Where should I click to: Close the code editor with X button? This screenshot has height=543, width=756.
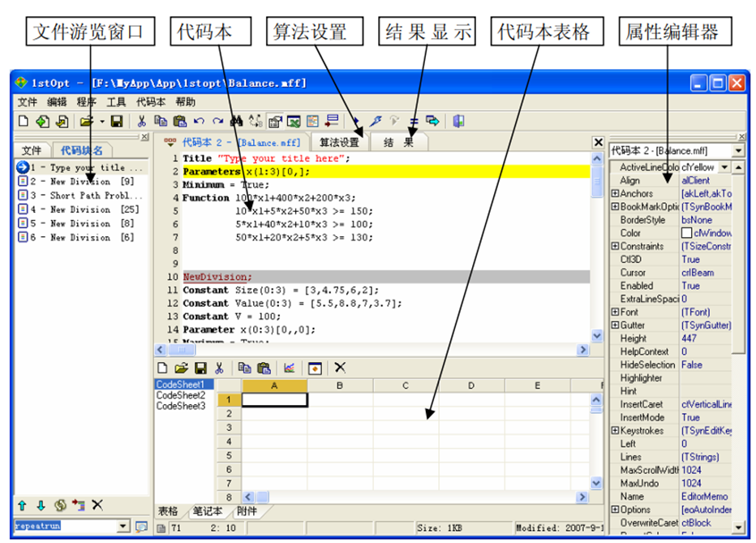[598, 142]
